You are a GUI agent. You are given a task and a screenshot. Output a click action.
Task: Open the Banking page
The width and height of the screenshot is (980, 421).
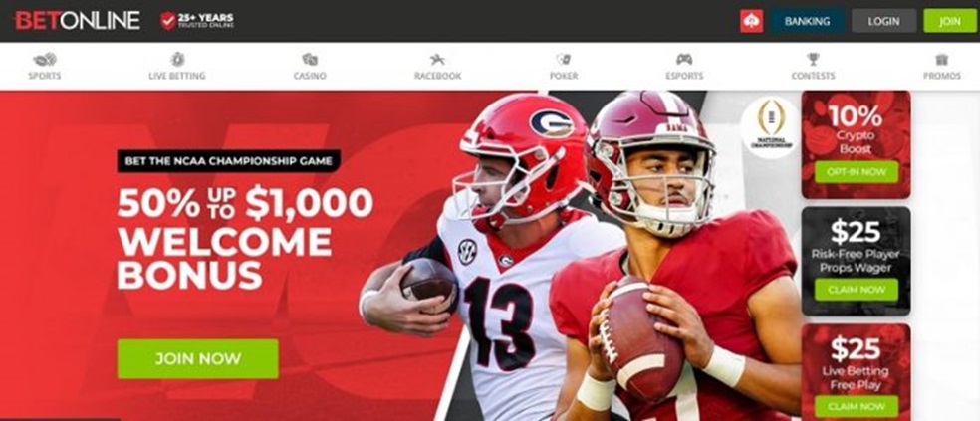point(807,21)
